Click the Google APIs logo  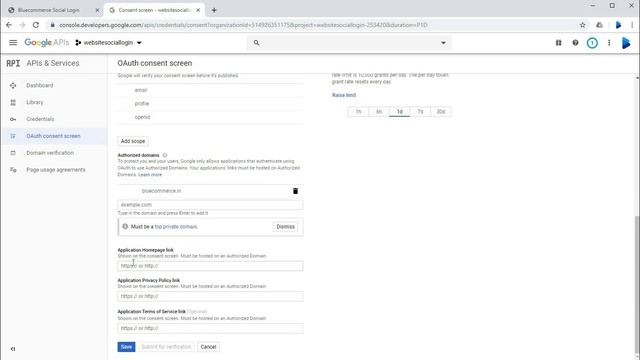click(47, 42)
